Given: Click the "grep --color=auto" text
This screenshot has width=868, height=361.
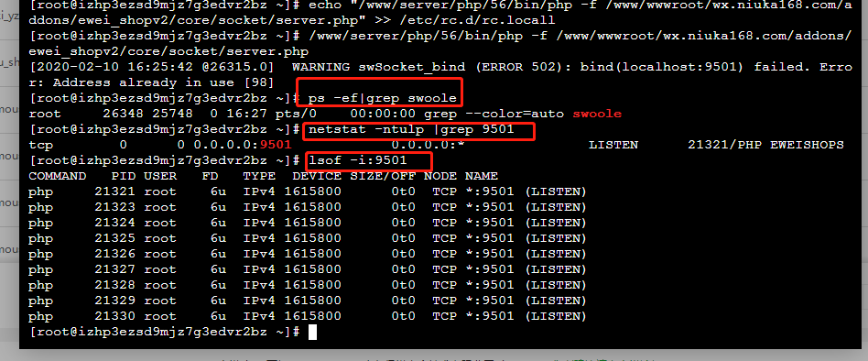Looking at the screenshot, I should pyautogui.click(x=494, y=114).
